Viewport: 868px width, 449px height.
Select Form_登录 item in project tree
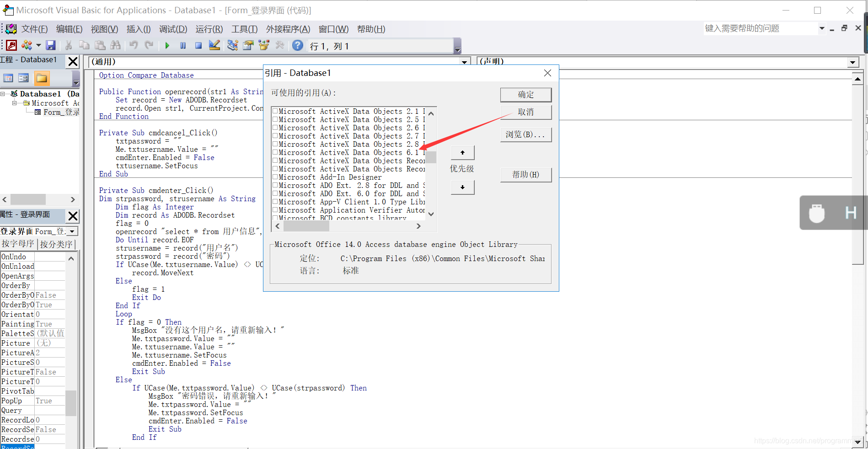click(x=61, y=112)
